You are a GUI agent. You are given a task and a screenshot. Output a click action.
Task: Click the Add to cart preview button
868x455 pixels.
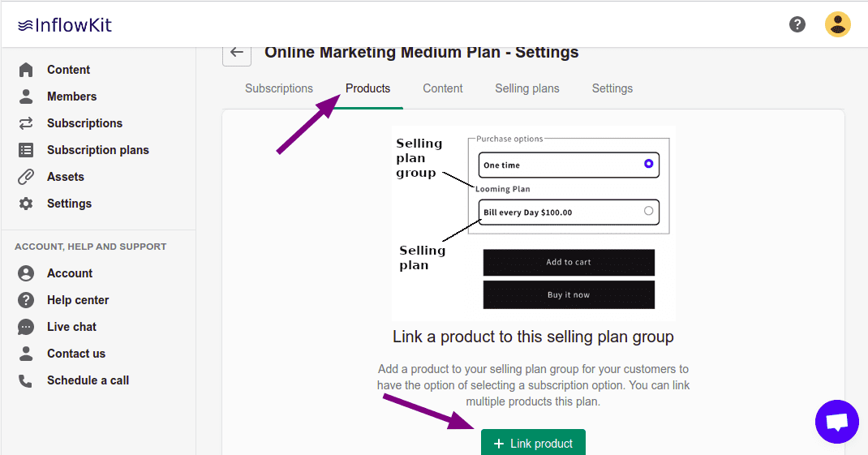(569, 262)
